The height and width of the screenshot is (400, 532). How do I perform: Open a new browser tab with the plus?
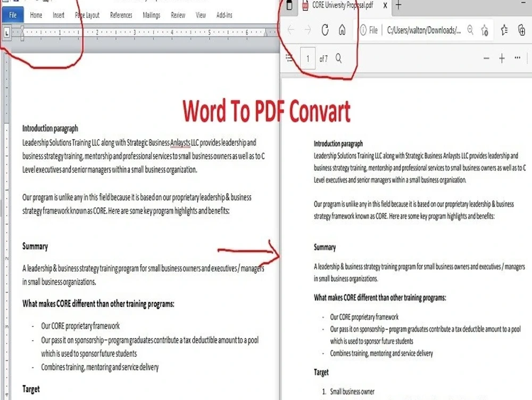click(x=398, y=6)
